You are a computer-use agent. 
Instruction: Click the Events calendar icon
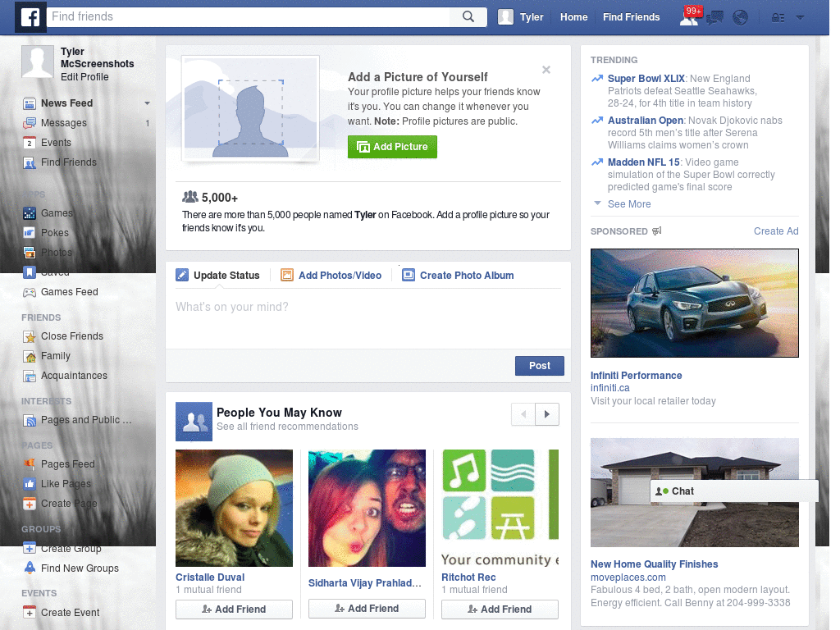tap(30, 143)
